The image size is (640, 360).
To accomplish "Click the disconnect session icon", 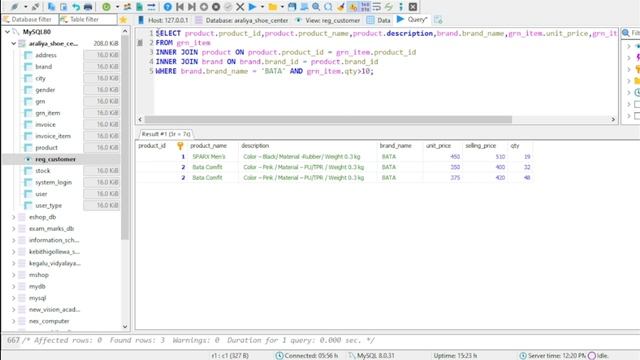I will (35, 7).
